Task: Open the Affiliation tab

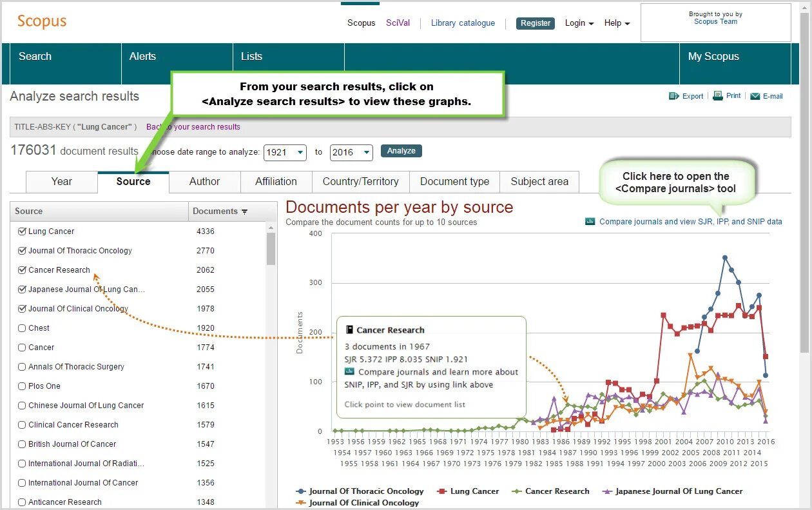Action: coord(276,182)
